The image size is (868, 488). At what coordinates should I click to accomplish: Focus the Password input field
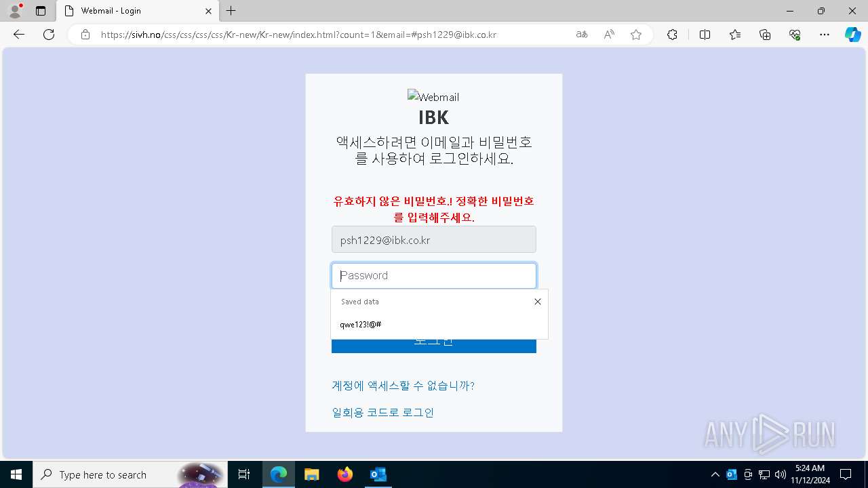434,276
